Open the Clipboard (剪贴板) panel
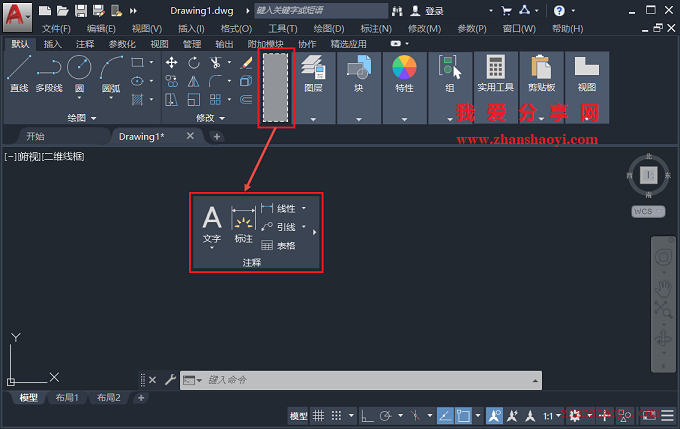The height and width of the screenshot is (429, 680). pyautogui.click(x=541, y=88)
